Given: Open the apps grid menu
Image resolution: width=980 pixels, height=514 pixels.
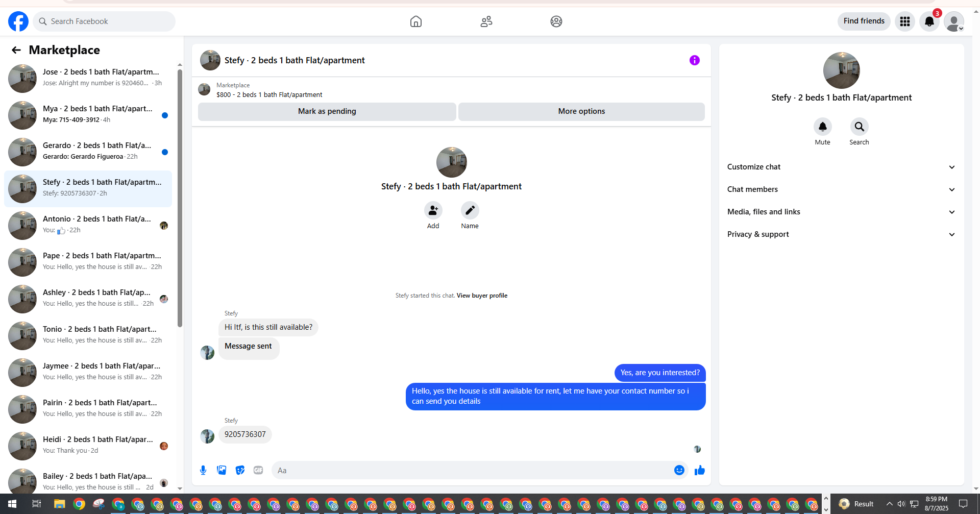Looking at the screenshot, I should click(x=905, y=21).
